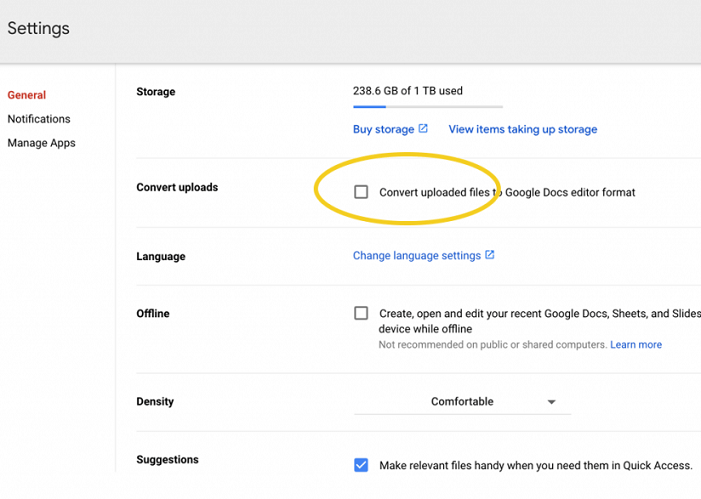Viewport: 701px width, 499px height.
Task: Open the Manage Apps section
Action: click(x=41, y=143)
